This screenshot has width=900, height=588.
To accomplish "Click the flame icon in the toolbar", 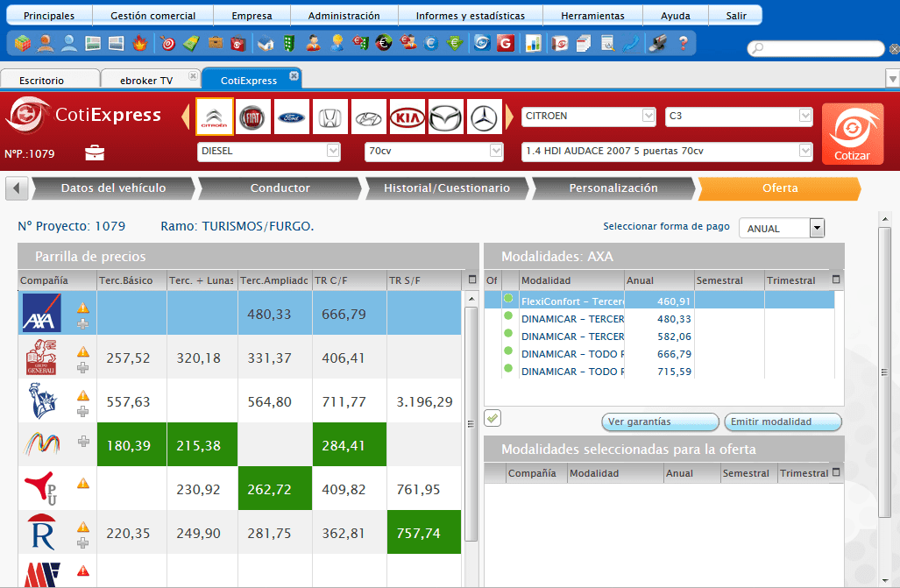I will click(x=139, y=43).
